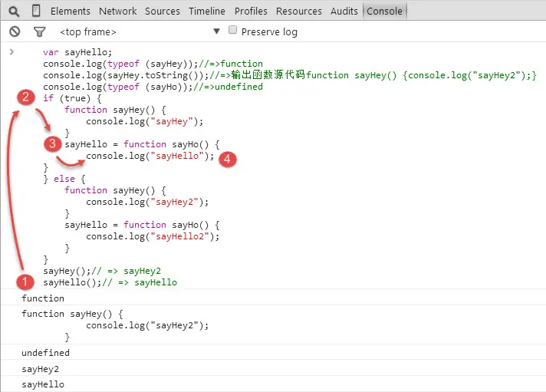Click the console input prompt chevron
The image size is (546, 392).
pyautogui.click(x=12, y=52)
